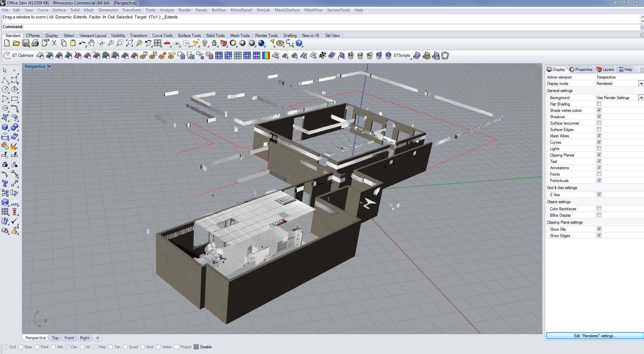Click the Extents option in command prompt
644x354 pixels.
click(80, 17)
